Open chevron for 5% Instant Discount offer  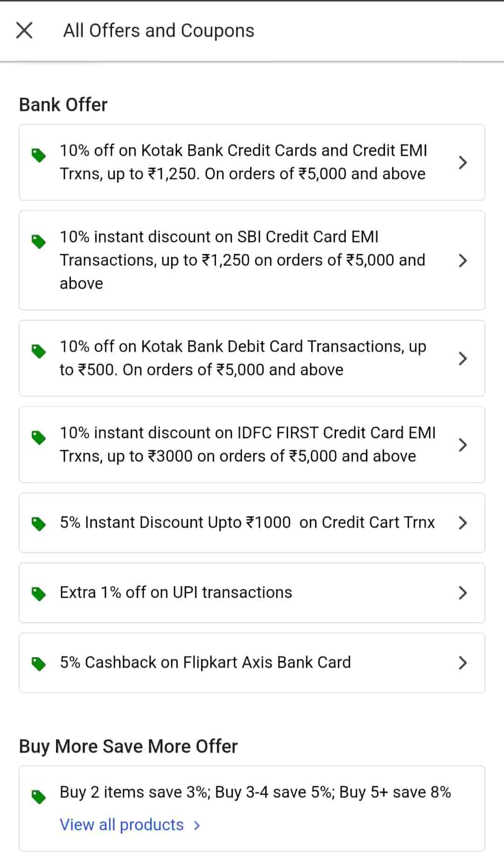tap(462, 523)
